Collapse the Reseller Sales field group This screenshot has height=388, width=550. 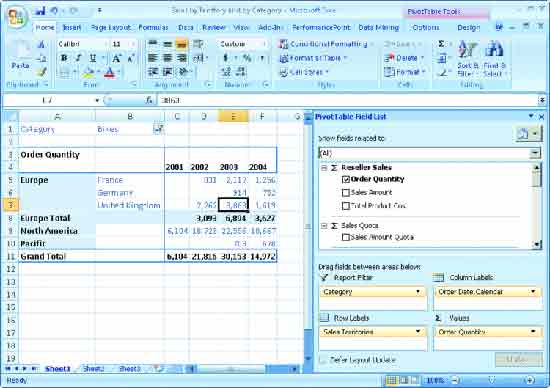[324, 168]
